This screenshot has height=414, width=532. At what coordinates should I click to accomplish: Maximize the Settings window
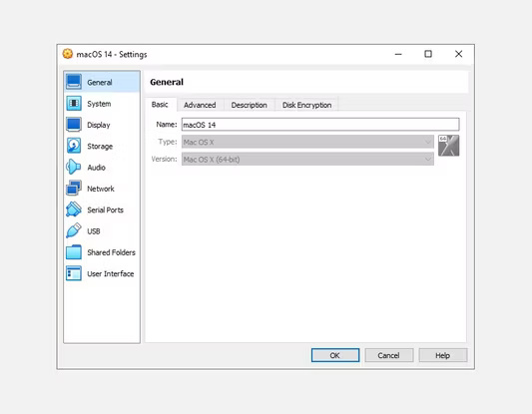point(428,54)
